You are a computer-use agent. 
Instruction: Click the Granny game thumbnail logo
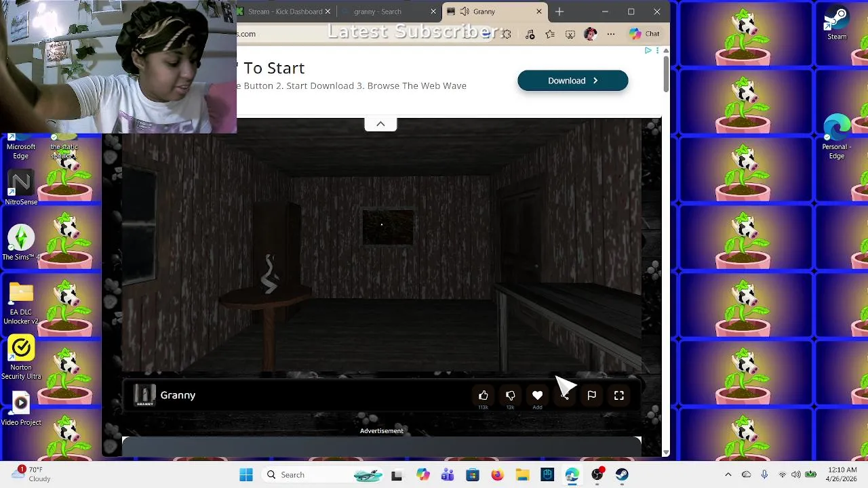[144, 395]
